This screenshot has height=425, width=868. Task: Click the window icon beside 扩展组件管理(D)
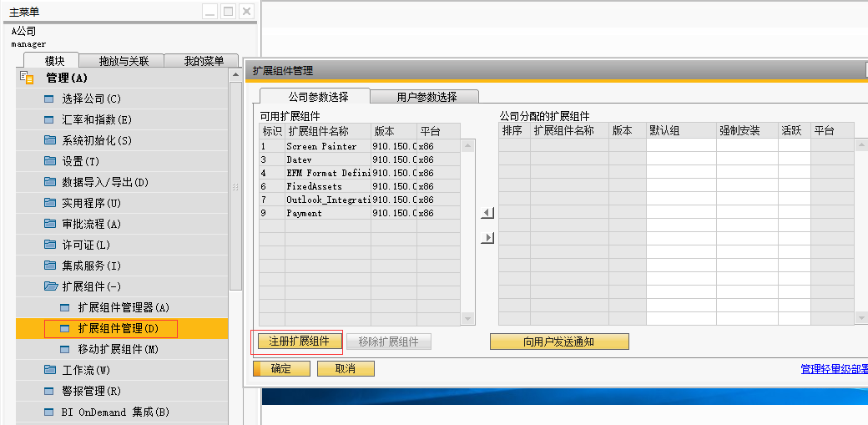(x=65, y=329)
